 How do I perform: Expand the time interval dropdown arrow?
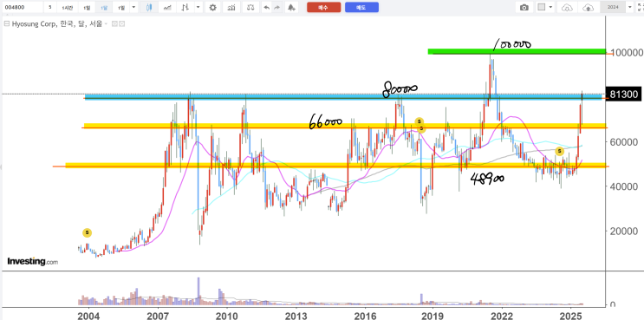(x=133, y=8)
